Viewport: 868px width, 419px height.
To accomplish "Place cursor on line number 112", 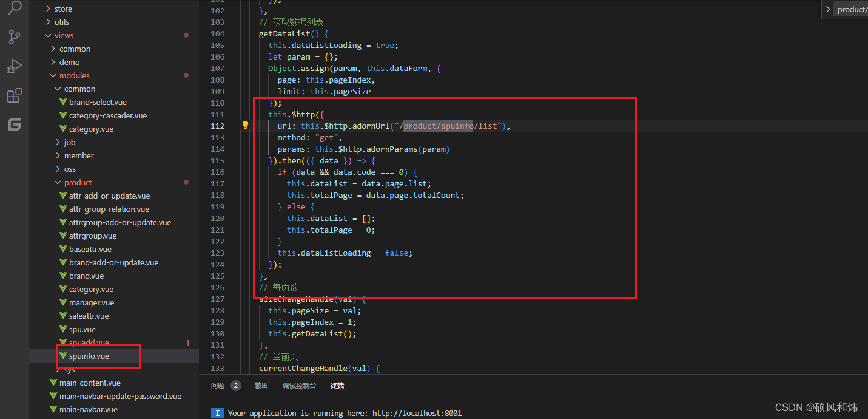I will (217, 126).
